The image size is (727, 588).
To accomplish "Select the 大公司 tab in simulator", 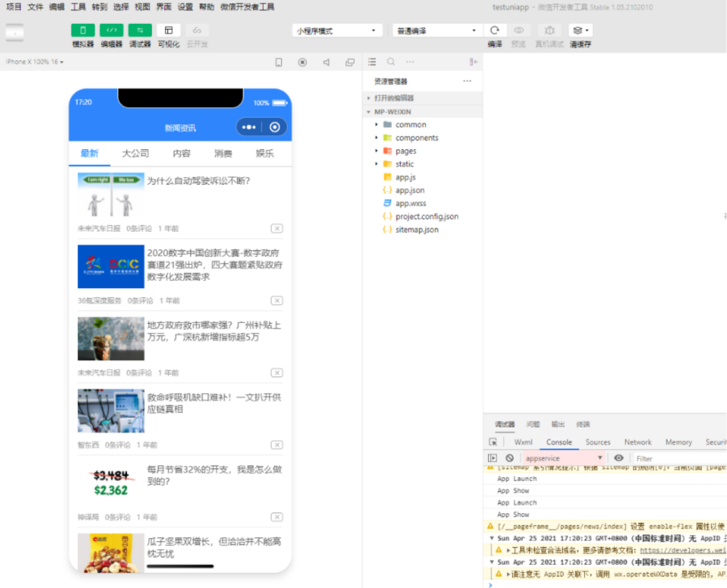I will 135,153.
